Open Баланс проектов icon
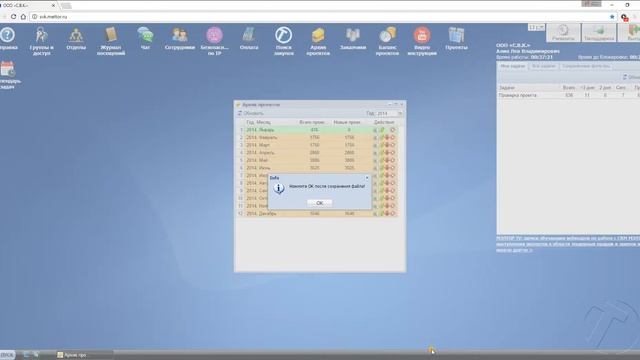 [x=387, y=41]
